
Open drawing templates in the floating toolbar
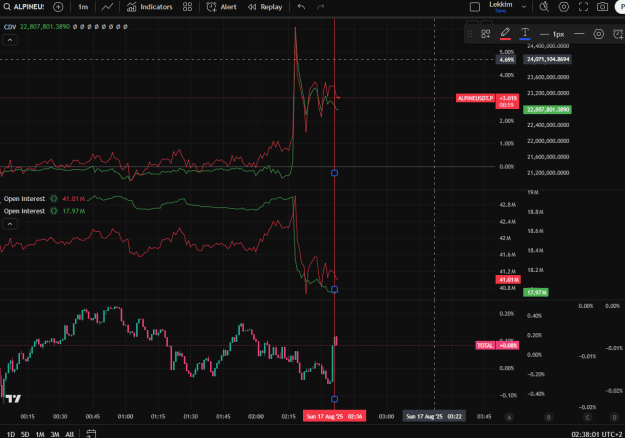click(485, 34)
